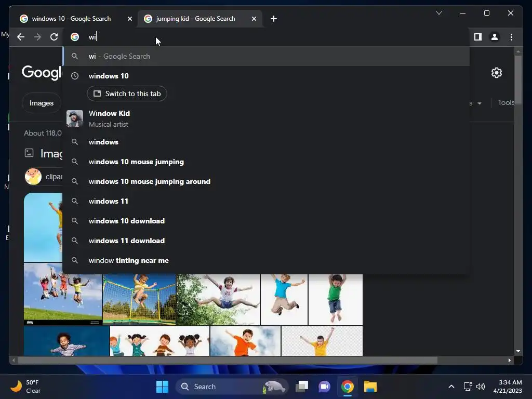Click the 'Switch to this tab' button
Viewport: 532px width, 399px height.
pyautogui.click(x=127, y=94)
